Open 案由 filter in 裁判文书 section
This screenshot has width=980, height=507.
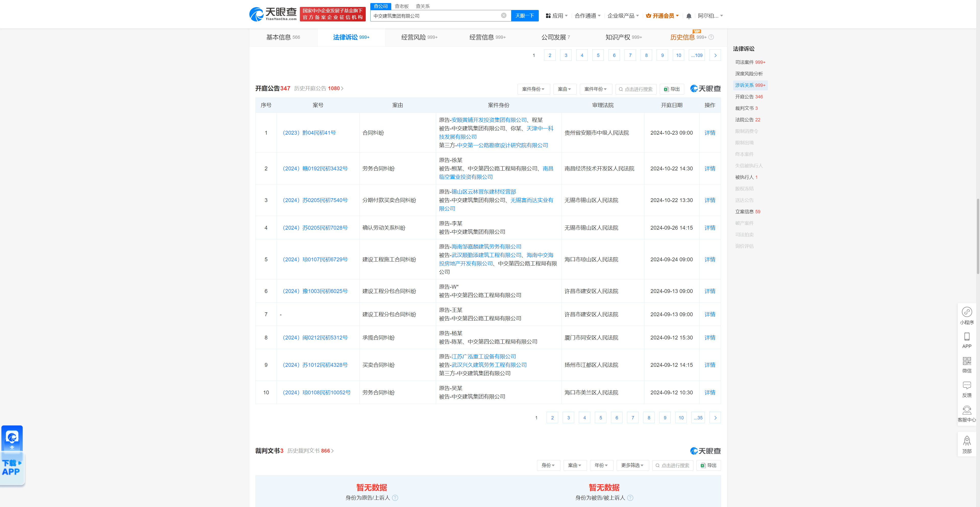tap(575, 466)
